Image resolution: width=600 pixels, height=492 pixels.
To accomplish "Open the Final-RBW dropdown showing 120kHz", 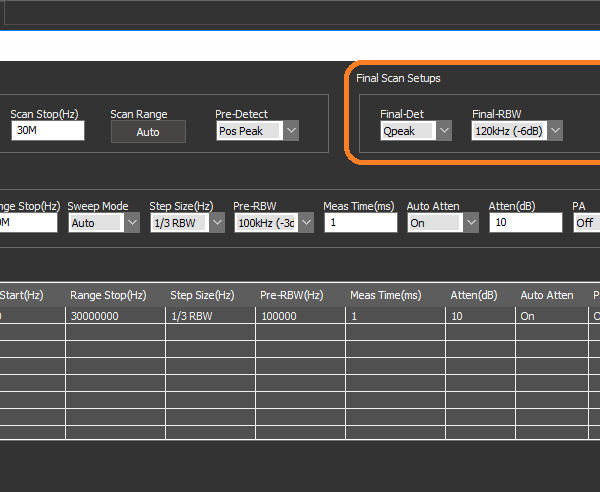I will click(x=517, y=131).
